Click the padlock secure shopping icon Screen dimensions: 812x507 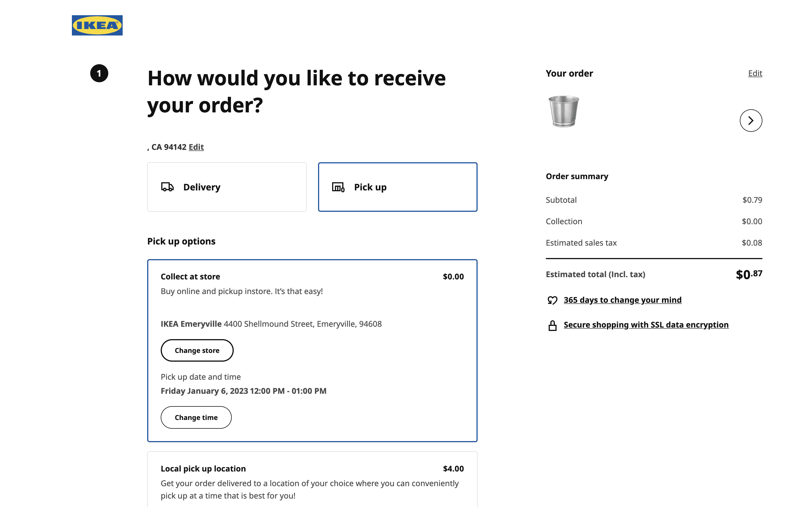(x=552, y=325)
